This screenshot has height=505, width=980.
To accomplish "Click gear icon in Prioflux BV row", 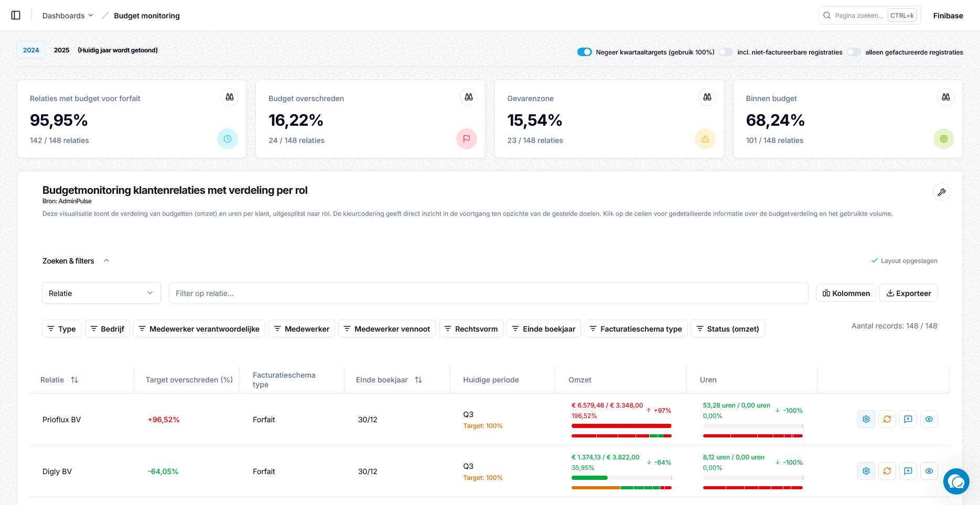I will [866, 419].
